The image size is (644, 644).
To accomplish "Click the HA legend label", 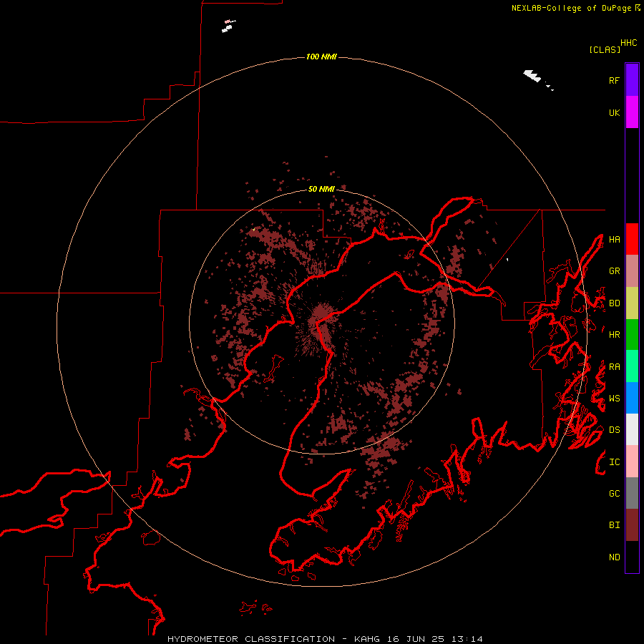I will pyautogui.click(x=614, y=240).
